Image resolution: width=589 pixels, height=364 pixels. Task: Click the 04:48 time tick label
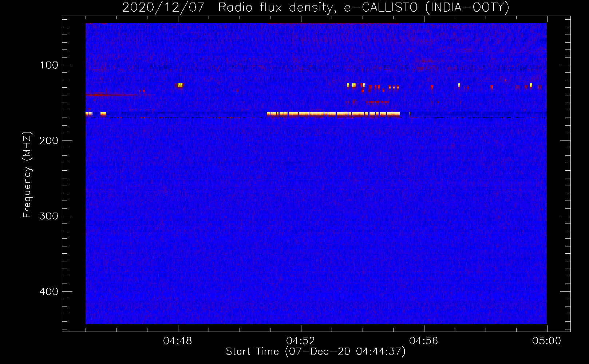tap(178, 341)
